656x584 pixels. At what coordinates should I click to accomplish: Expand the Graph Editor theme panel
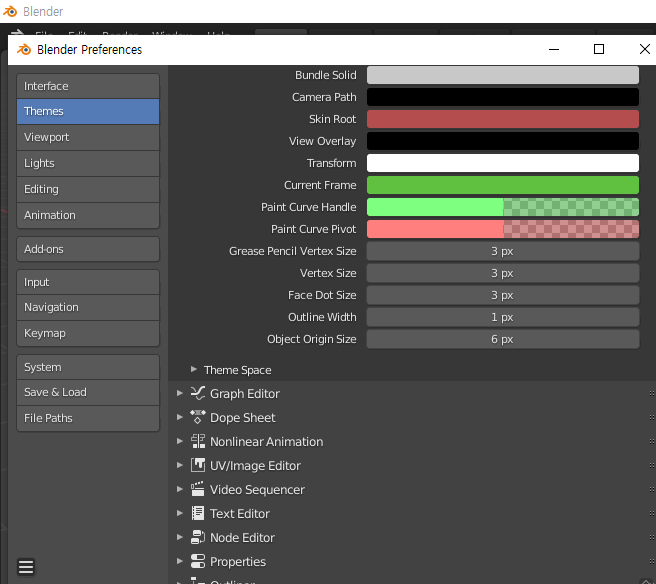click(x=180, y=393)
